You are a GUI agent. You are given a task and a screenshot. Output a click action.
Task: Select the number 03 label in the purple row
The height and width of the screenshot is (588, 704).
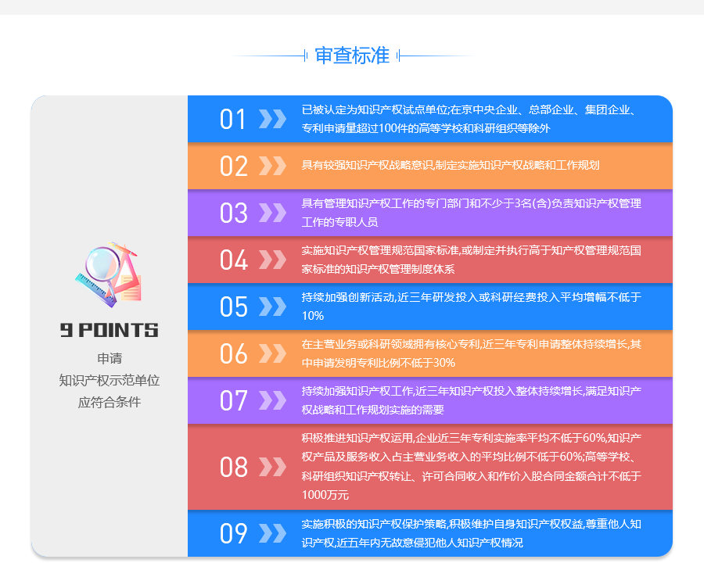coord(233,213)
